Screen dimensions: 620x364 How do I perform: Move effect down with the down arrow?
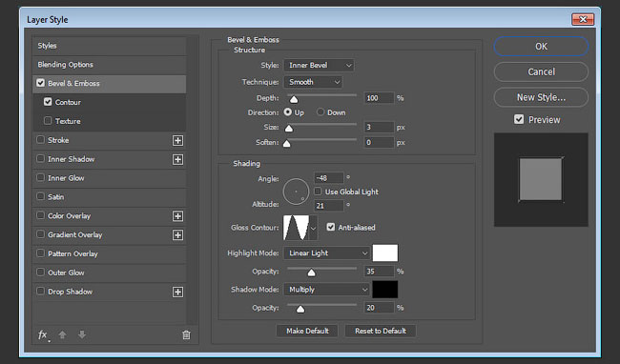point(82,334)
